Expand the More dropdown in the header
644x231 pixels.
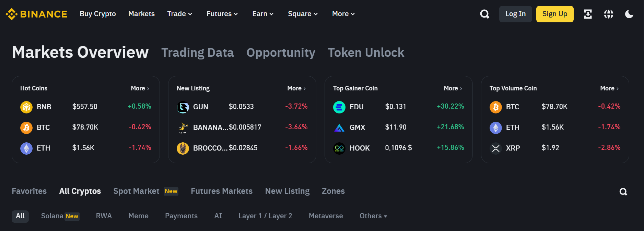click(x=343, y=14)
